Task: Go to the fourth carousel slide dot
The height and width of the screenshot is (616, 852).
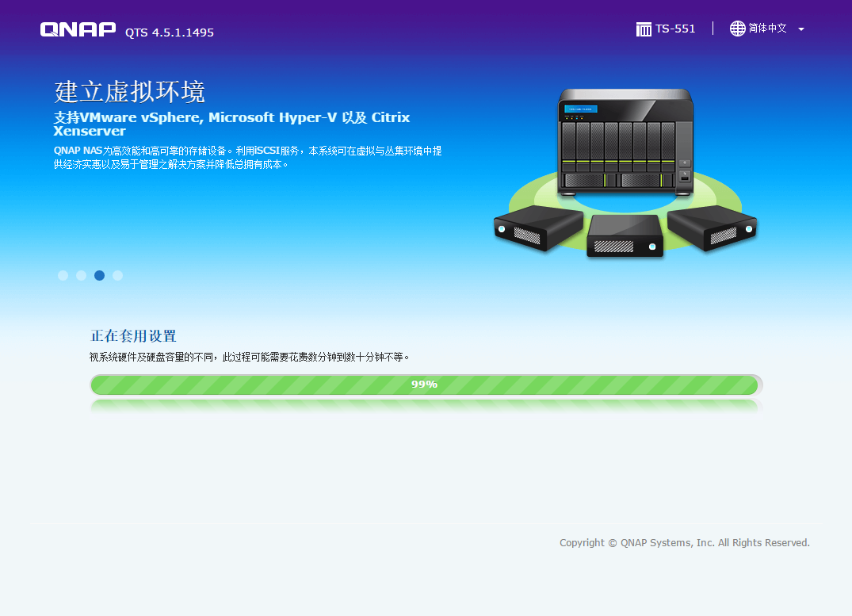Action: pyautogui.click(x=117, y=276)
